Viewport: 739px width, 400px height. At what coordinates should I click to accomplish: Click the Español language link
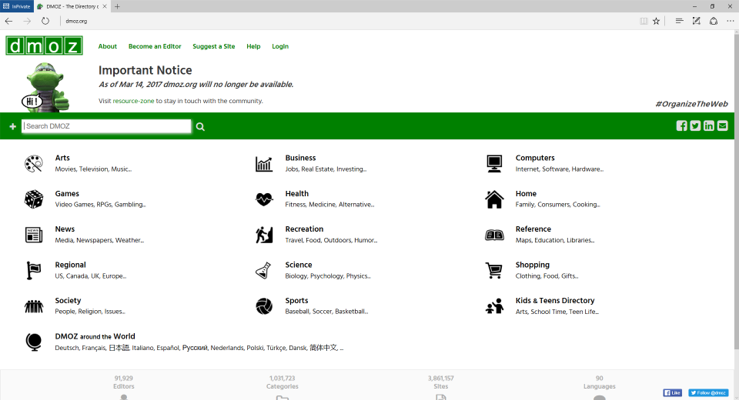coord(168,348)
